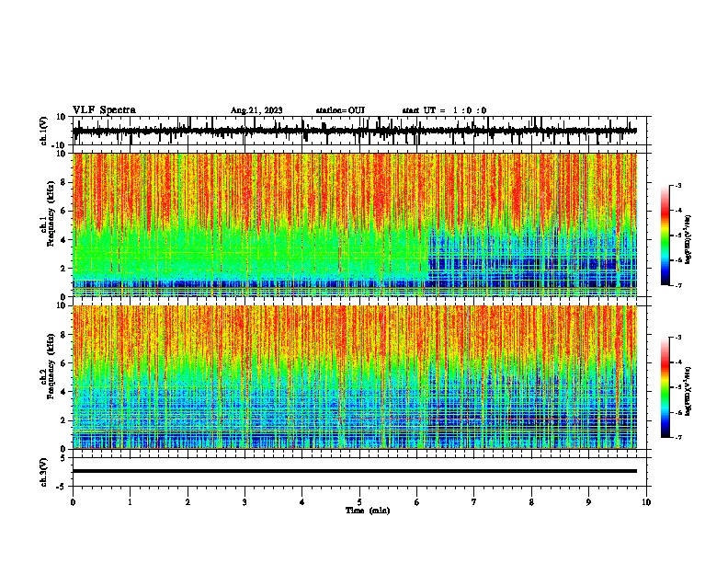This screenshot has width=728, height=563.
Task: Click the ch.1 frequency spectrogram panel
Action: click(x=355, y=224)
